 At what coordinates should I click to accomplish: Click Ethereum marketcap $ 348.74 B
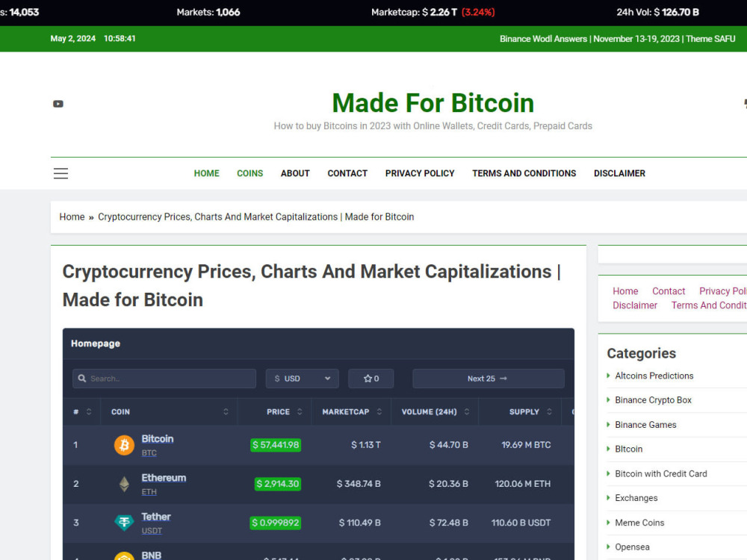pyautogui.click(x=359, y=485)
